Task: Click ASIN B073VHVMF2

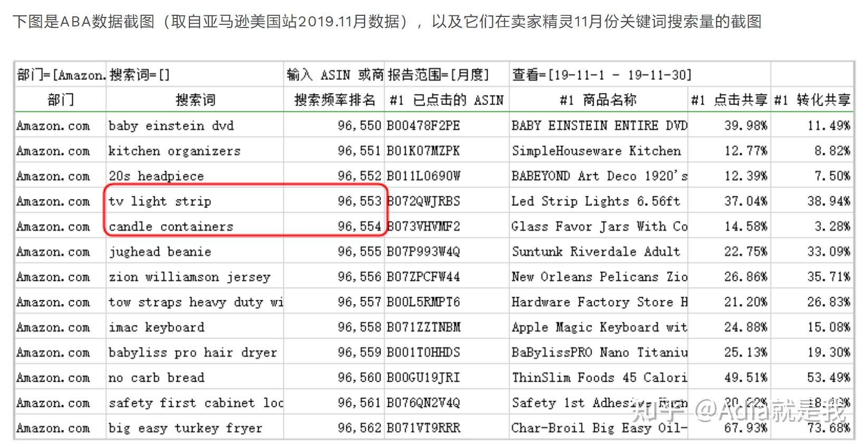Action: 423,226
